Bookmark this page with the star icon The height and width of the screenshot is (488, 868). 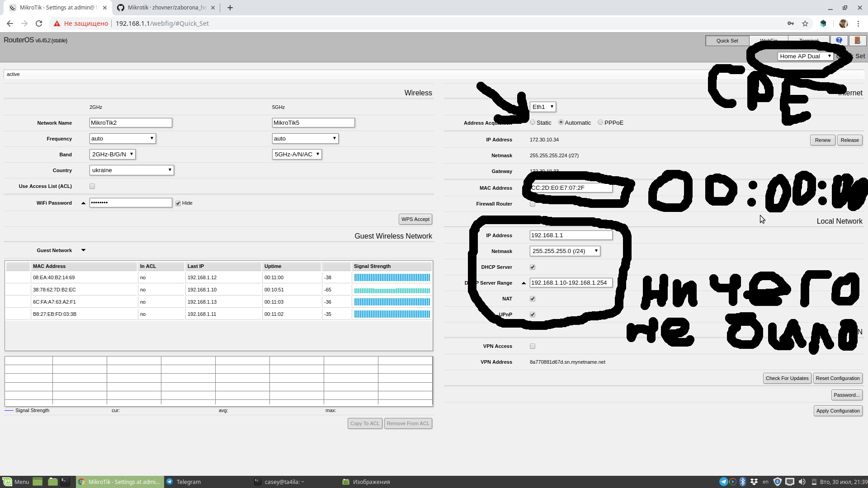805,23
